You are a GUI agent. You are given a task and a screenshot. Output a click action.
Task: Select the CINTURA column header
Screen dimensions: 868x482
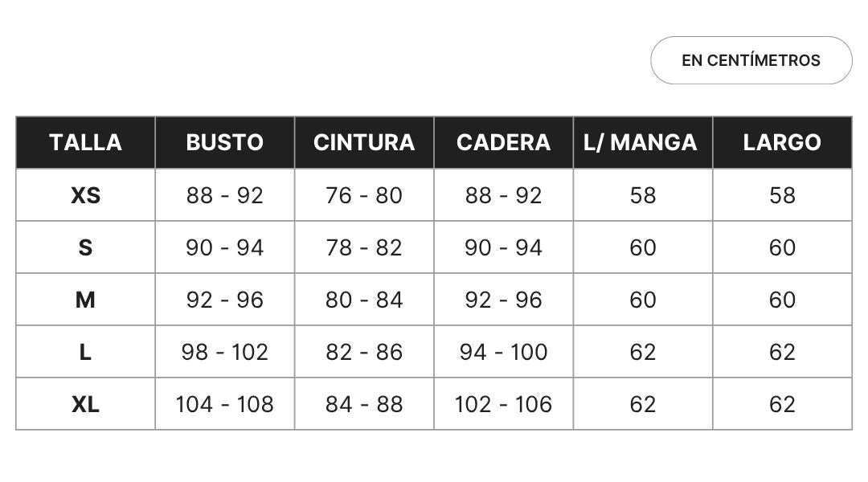tap(364, 142)
